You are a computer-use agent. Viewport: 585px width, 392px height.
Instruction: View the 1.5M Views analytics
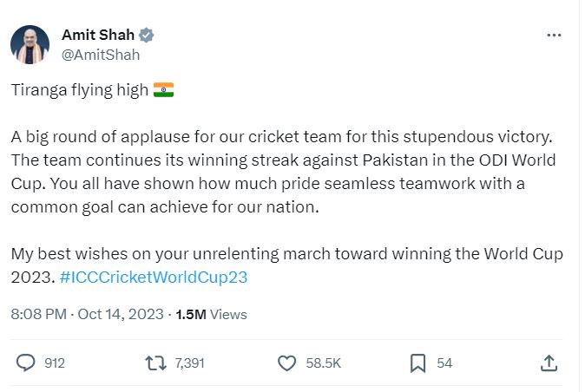click(x=211, y=314)
